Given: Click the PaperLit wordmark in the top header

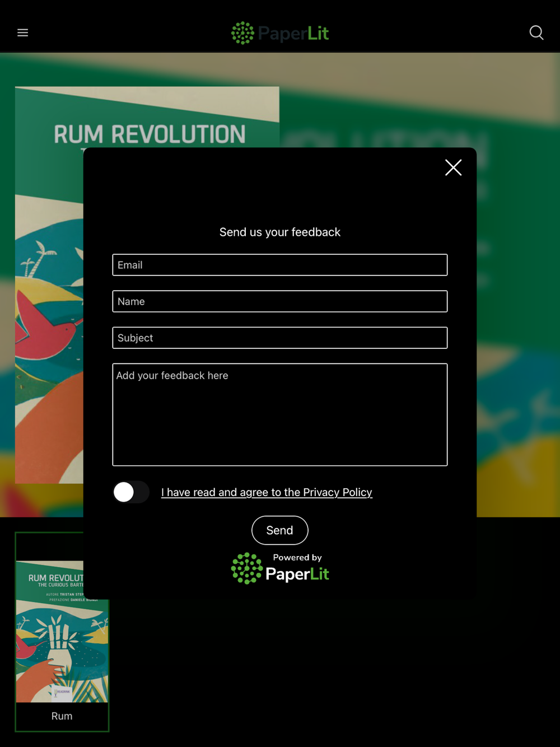Looking at the screenshot, I should [293, 34].
